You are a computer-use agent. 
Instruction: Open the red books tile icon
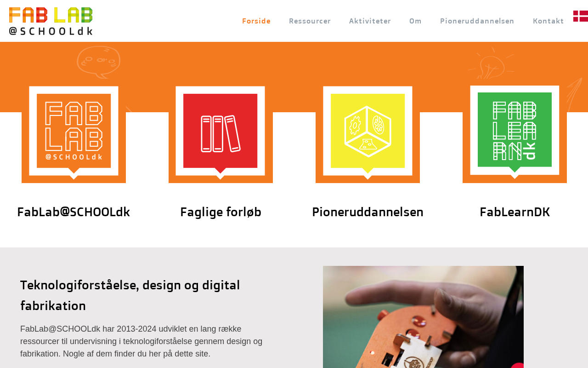(220, 131)
